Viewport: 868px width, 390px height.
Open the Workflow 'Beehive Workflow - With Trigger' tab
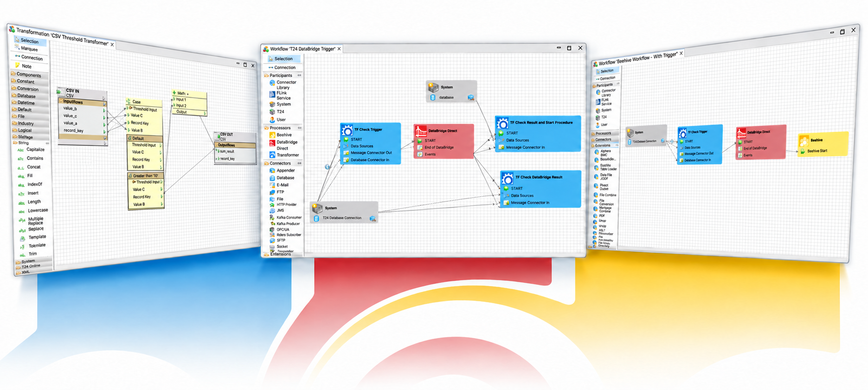pyautogui.click(x=638, y=58)
